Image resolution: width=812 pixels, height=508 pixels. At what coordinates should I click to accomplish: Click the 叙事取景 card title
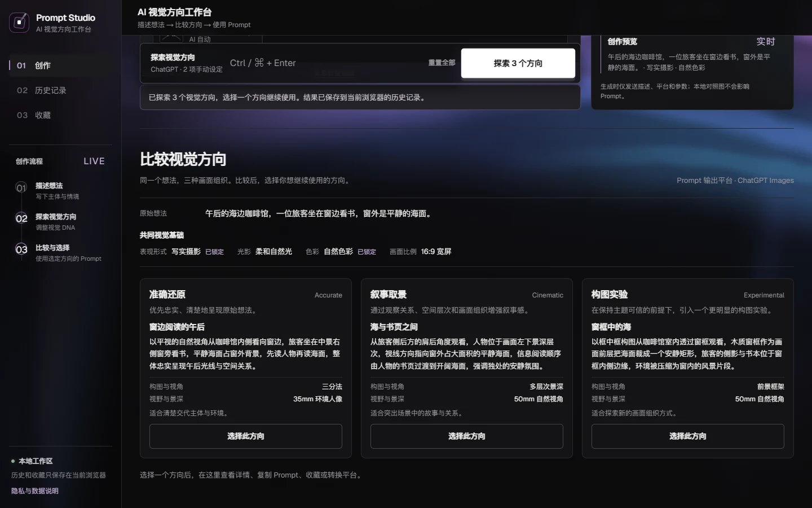point(389,295)
